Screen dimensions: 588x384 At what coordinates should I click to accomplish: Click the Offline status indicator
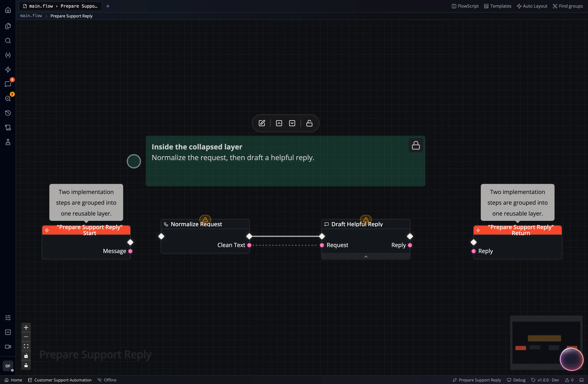tap(107, 380)
